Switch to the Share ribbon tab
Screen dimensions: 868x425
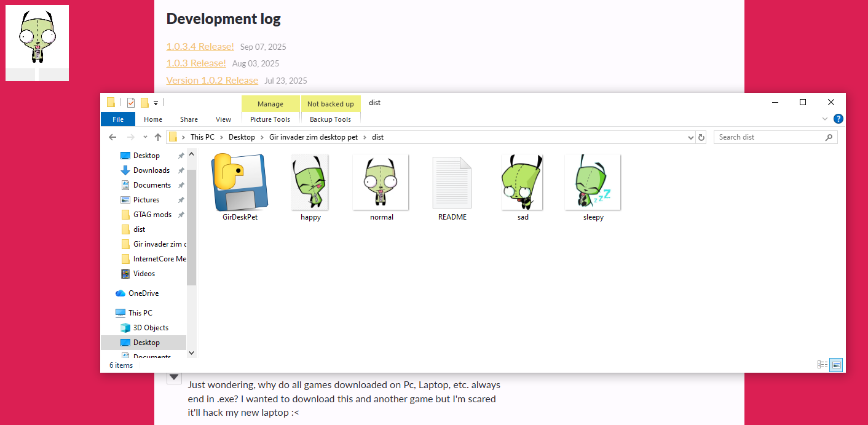point(189,119)
